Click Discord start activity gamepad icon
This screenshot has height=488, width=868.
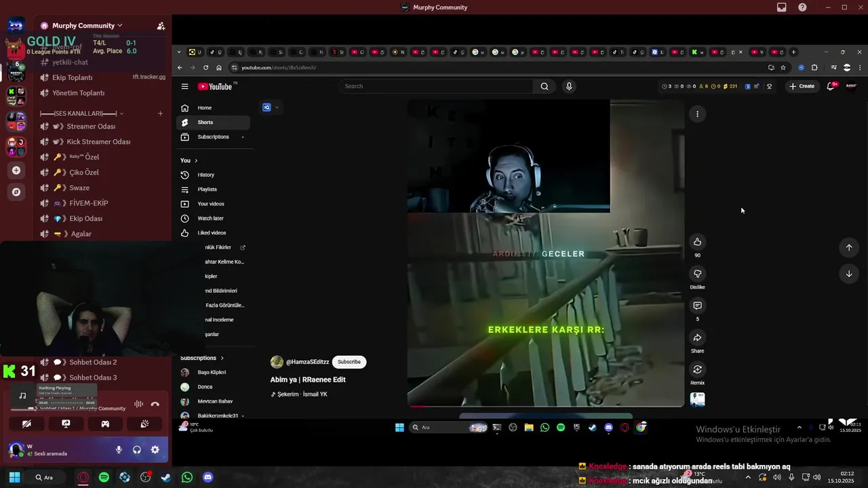(x=105, y=424)
